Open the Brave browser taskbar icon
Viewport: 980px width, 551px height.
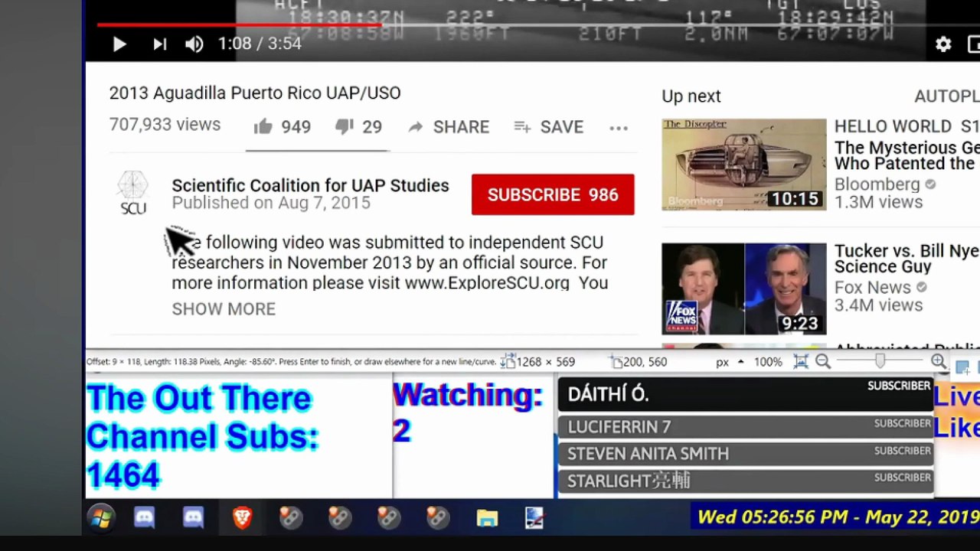pos(242,518)
